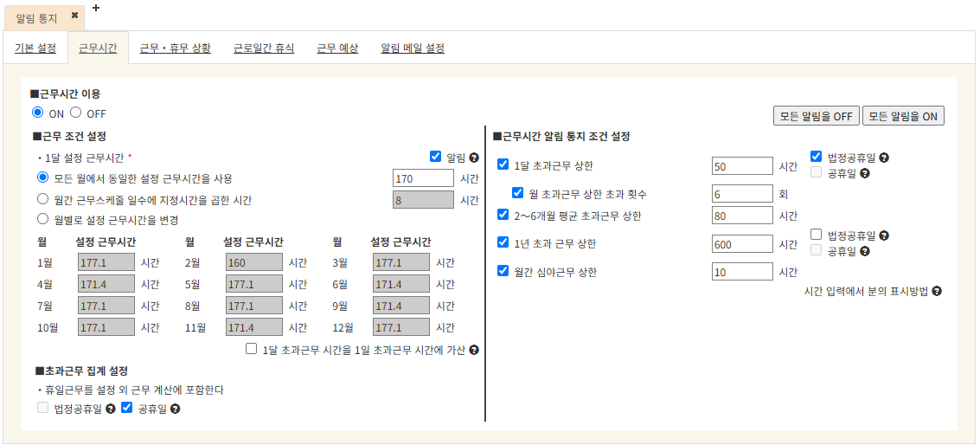Select 월간 근무스케줄 일수 곱한 시간 option
This screenshot has width=980, height=445.
pyautogui.click(x=42, y=199)
